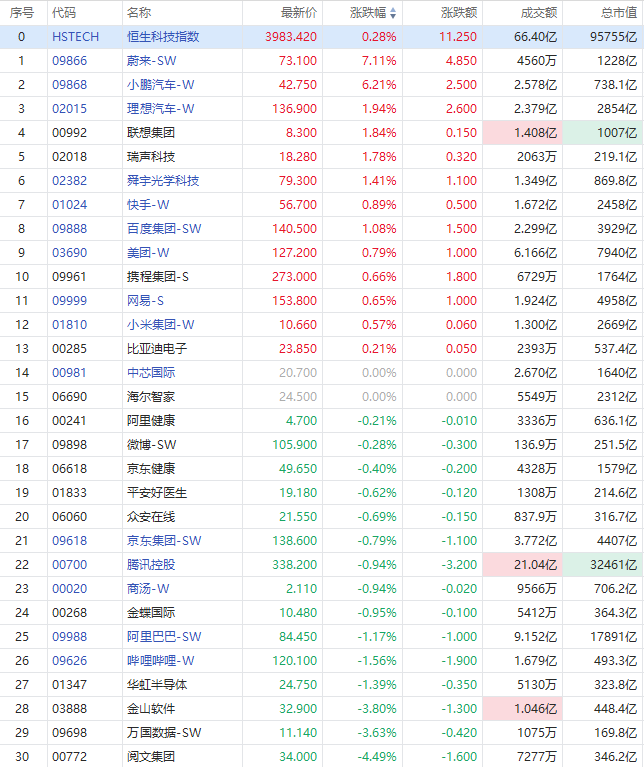Image resolution: width=644 pixels, height=767 pixels.
Task: Open 恒生科技指数 name link
Action: click(x=163, y=37)
